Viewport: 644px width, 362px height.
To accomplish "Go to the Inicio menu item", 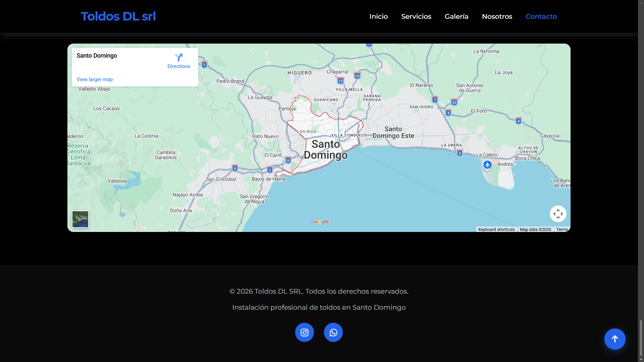I will tap(378, 16).
